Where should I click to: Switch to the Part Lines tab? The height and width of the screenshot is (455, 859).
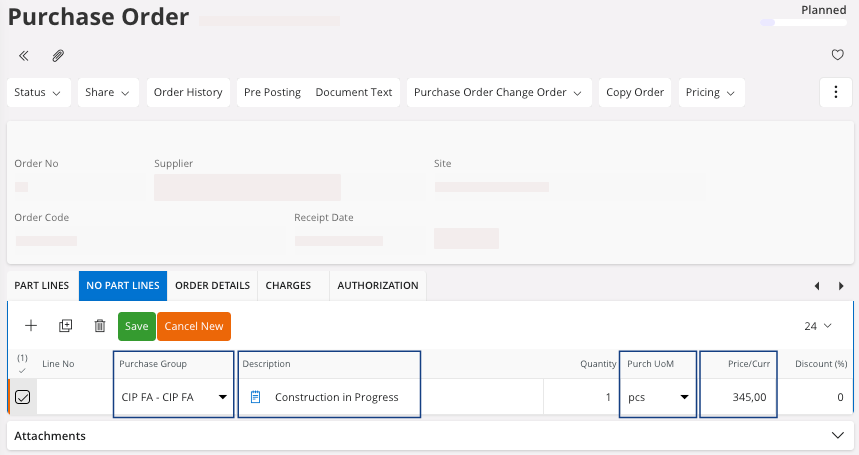42,286
